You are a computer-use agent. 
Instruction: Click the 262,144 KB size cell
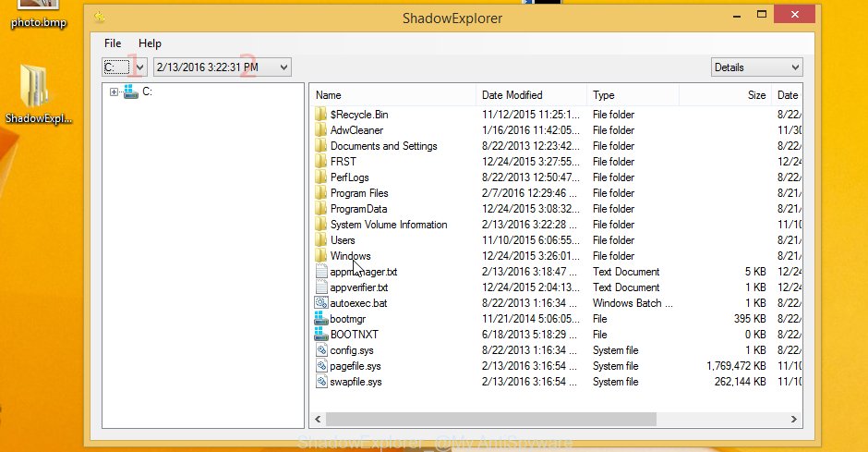741,381
